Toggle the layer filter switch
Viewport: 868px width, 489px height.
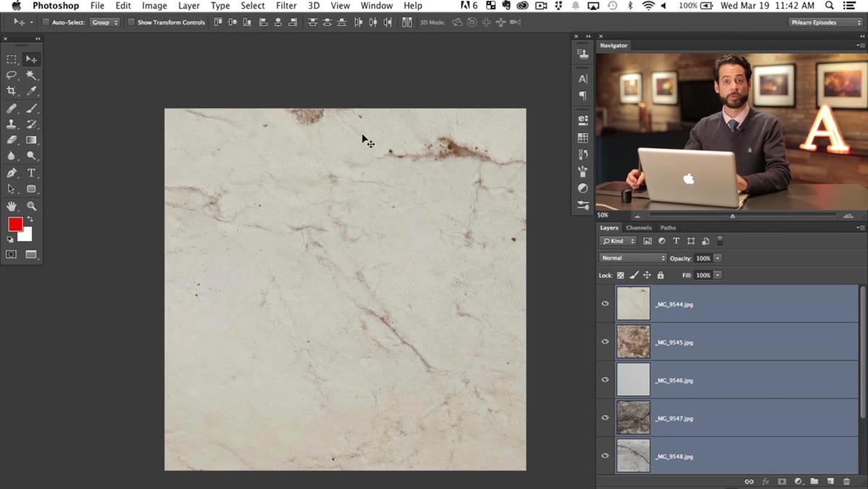click(x=720, y=241)
